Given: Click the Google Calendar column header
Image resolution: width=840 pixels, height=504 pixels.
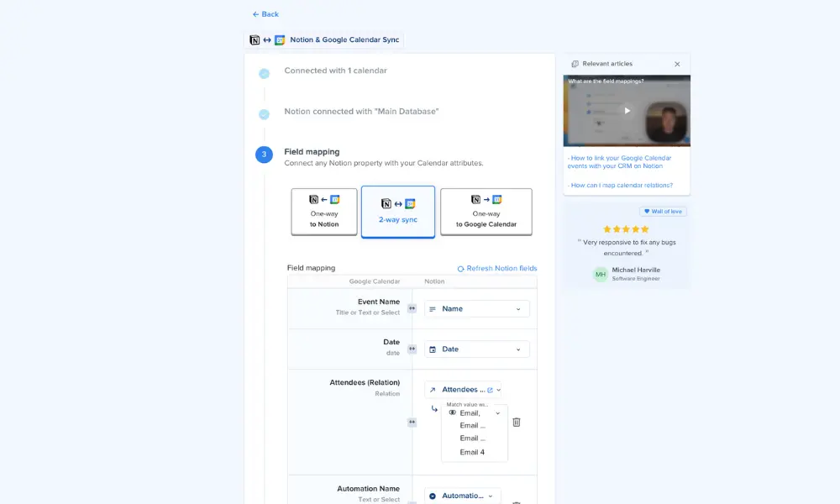Looking at the screenshot, I should pos(375,281).
